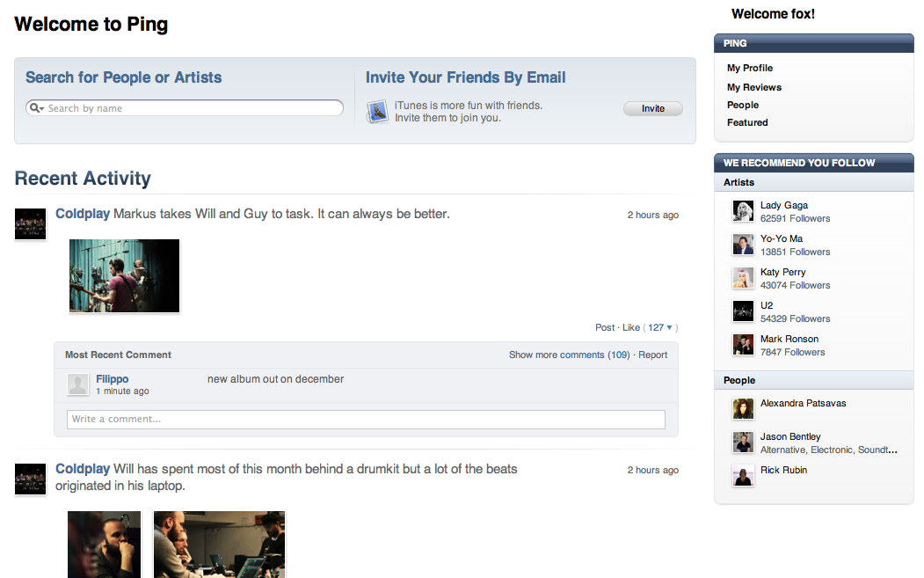Click the Alternative, Electronic, Soundt... genre text
Image resolution: width=924 pixels, height=578 pixels.
point(828,450)
